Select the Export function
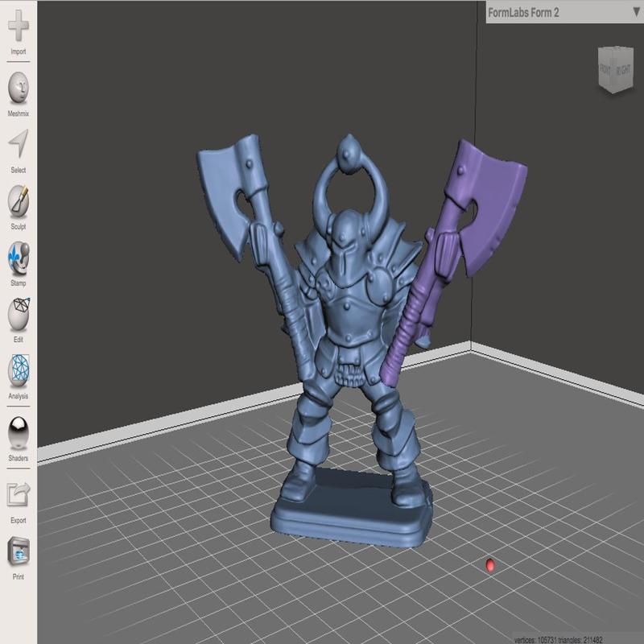The height and width of the screenshot is (644, 644). 18,495
